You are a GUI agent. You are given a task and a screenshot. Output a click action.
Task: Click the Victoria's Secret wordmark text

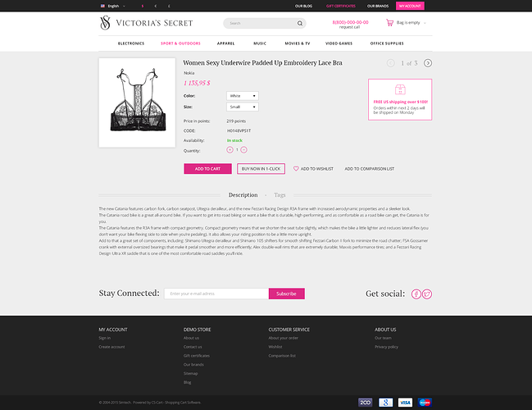pos(154,23)
